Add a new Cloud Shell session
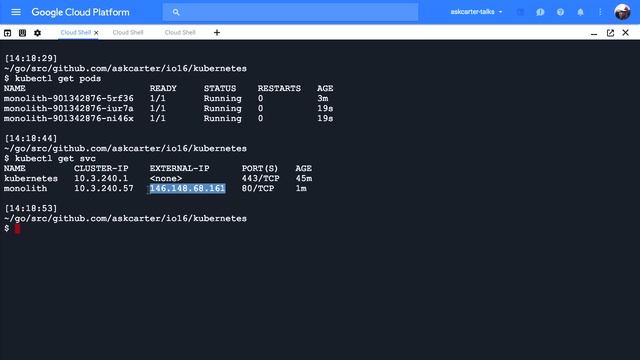The width and height of the screenshot is (640, 360). click(217, 32)
